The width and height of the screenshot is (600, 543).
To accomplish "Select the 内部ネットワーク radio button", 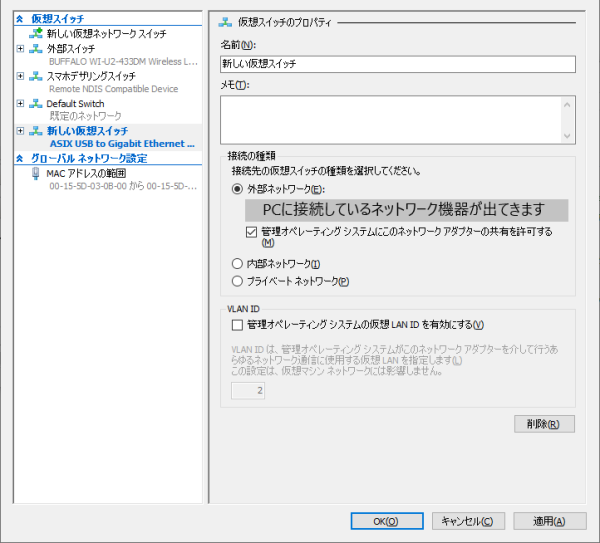I will point(237,263).
